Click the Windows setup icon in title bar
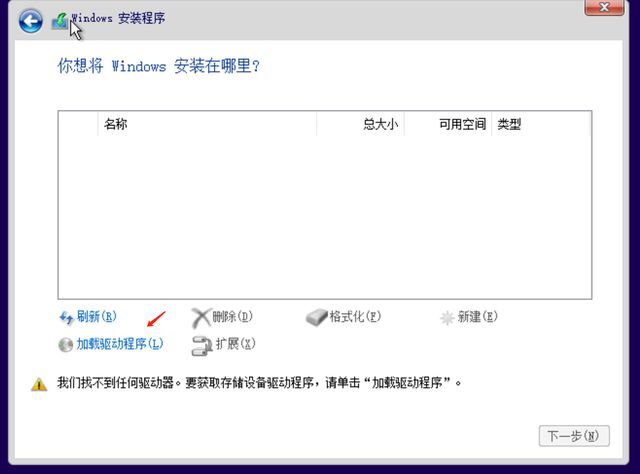Viewport: 640px width, 474px height. (59, 20)
